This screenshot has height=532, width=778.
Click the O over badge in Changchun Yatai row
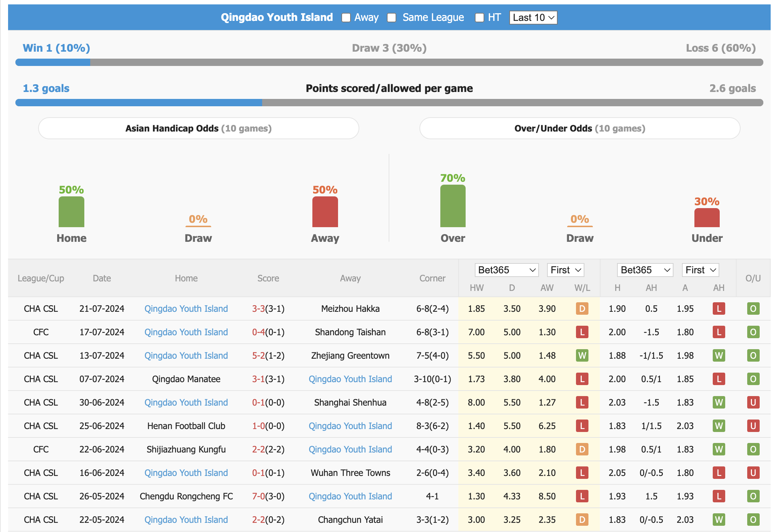pos(753,520)
